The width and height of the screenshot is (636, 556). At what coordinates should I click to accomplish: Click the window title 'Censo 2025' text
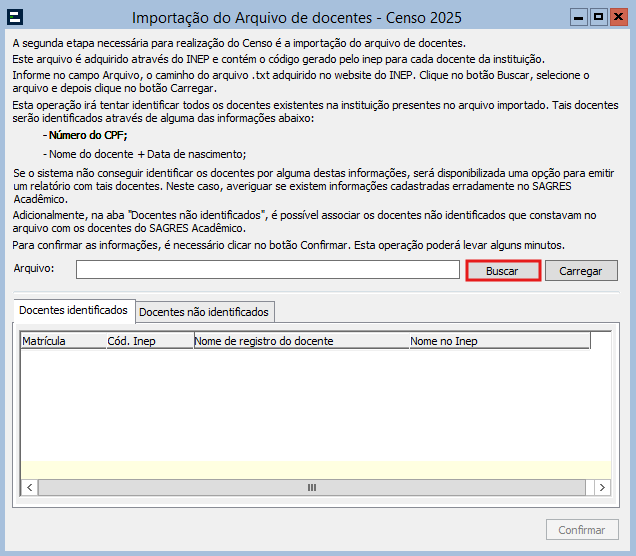[x=423, y=18]
